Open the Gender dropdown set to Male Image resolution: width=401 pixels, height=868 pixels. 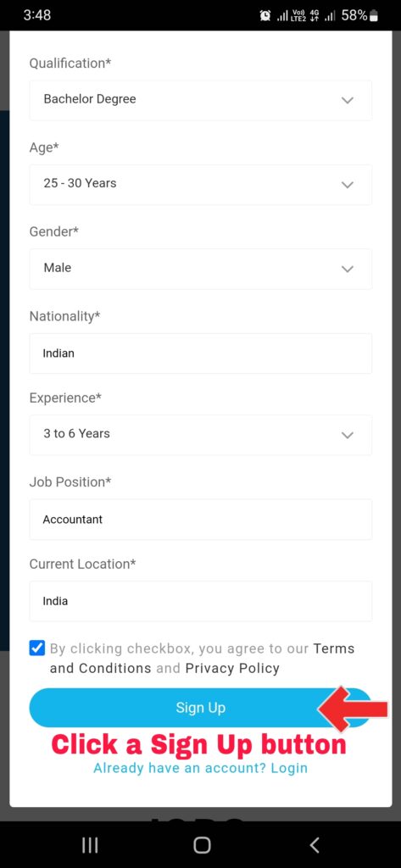200,269
